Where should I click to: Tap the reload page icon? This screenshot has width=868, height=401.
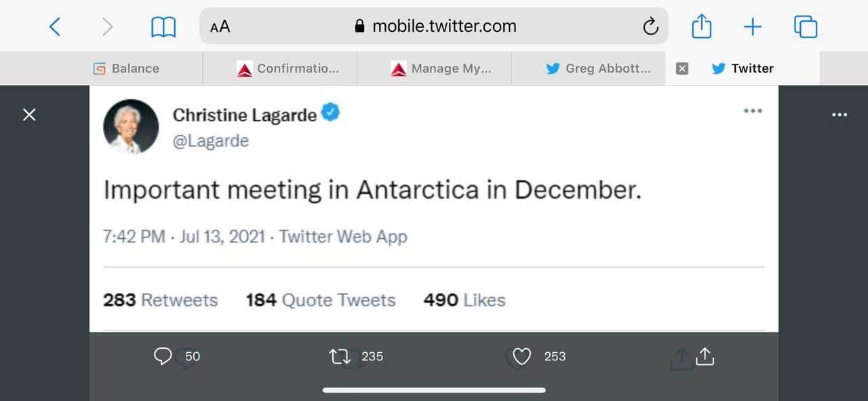(650, 26)
